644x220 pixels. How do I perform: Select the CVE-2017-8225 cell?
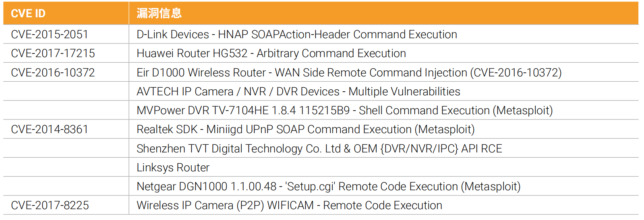coord(50,206)
